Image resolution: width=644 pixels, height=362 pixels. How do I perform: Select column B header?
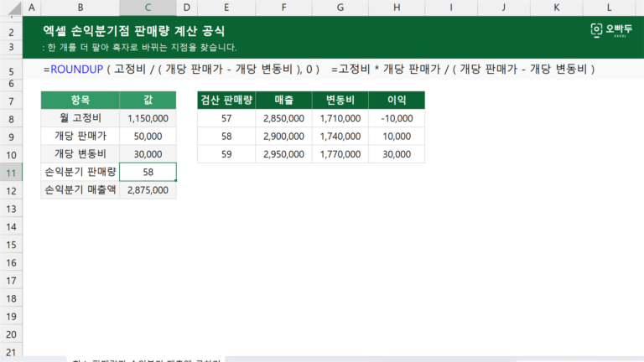pos(80,8)
